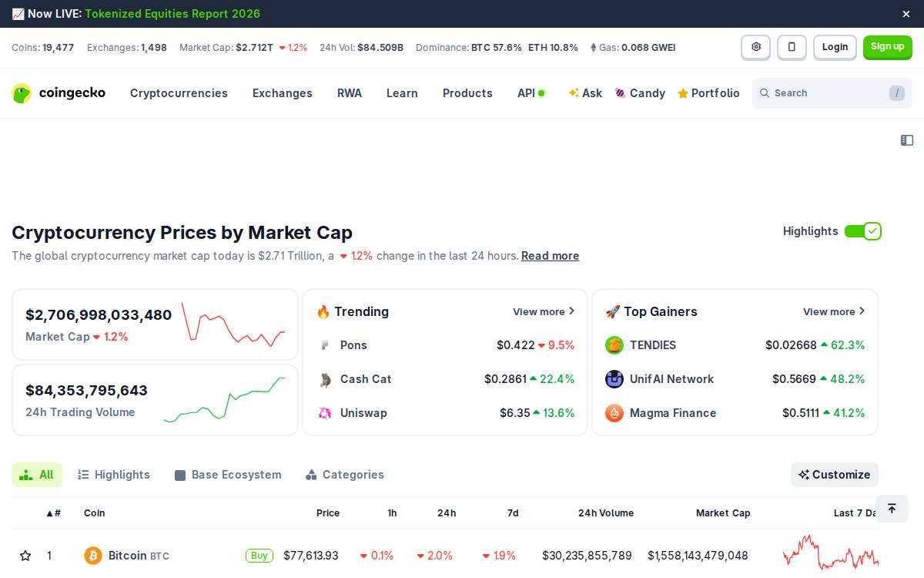Open the API menu item

[x=531, y=93]
